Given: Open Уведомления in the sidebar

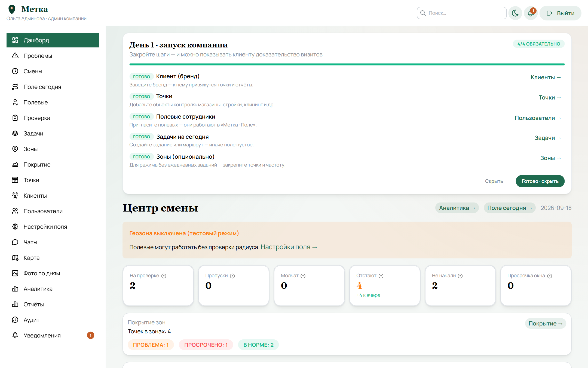Looking at the screenshot, I should click(x=53, y=335).
